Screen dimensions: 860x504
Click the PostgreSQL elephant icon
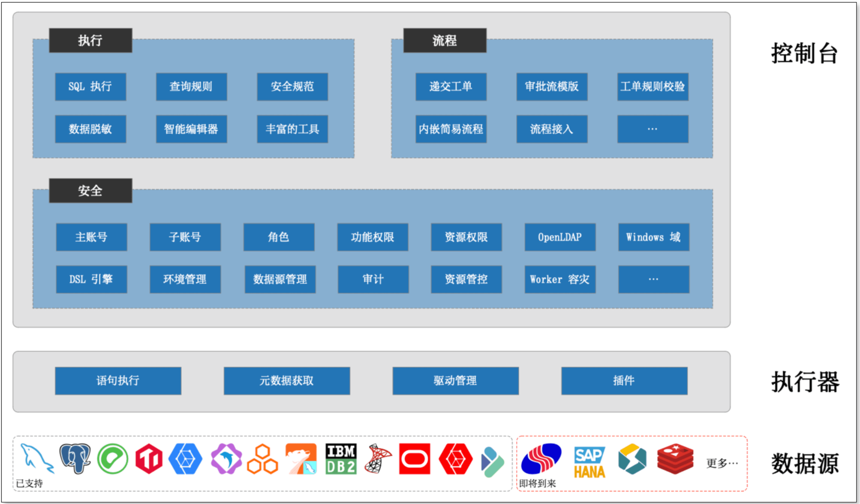(x=75, y=459)
